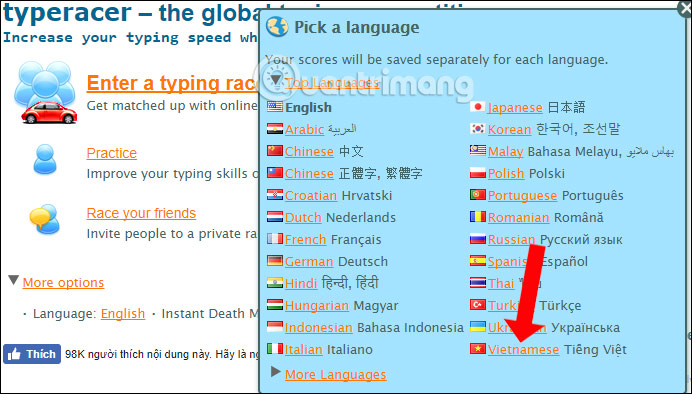This screenshot has height=394, width=692.
Task: Expand the More Languages triangle
Action: [x=276, y=372]
